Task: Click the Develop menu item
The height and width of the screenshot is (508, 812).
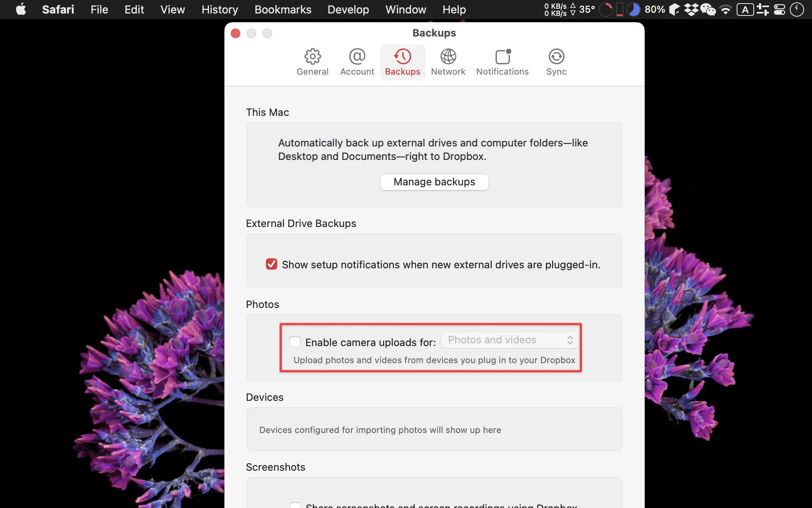Action: 349,10
